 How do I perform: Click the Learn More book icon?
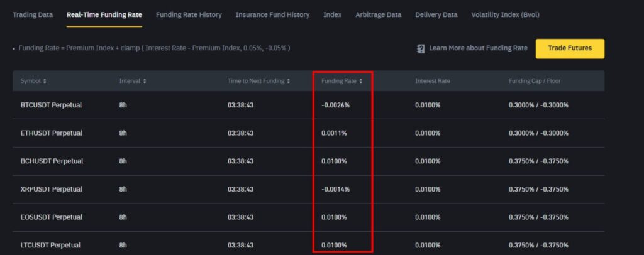(x=421, y=48)
